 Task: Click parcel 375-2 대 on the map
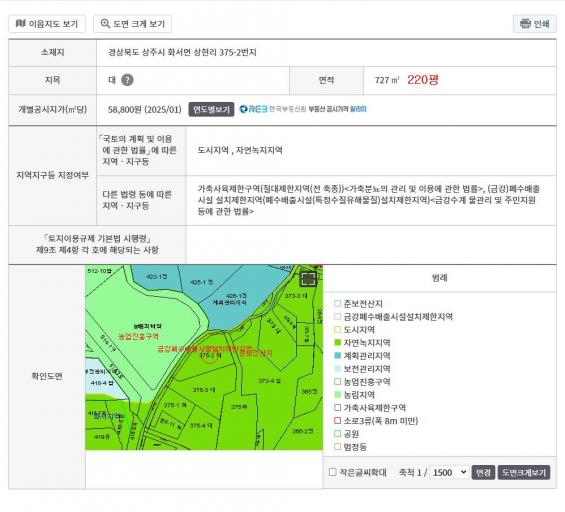pyautogui.click(x=210, y=355)
